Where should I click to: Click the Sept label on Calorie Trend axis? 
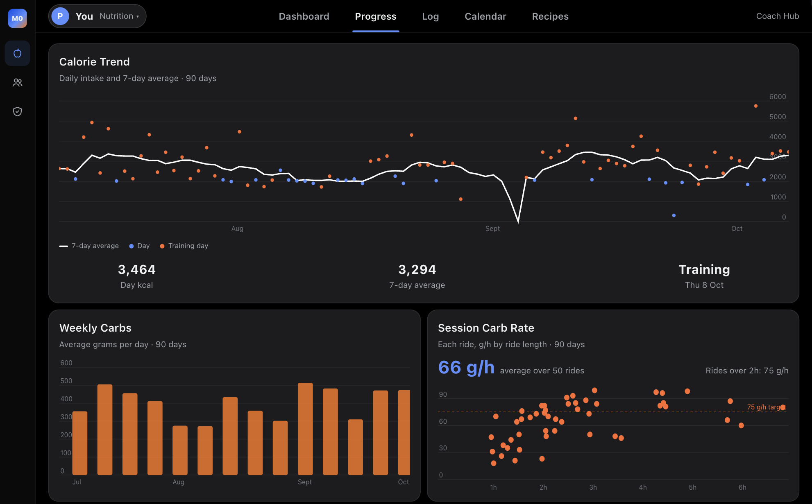[x=492, y=228]
